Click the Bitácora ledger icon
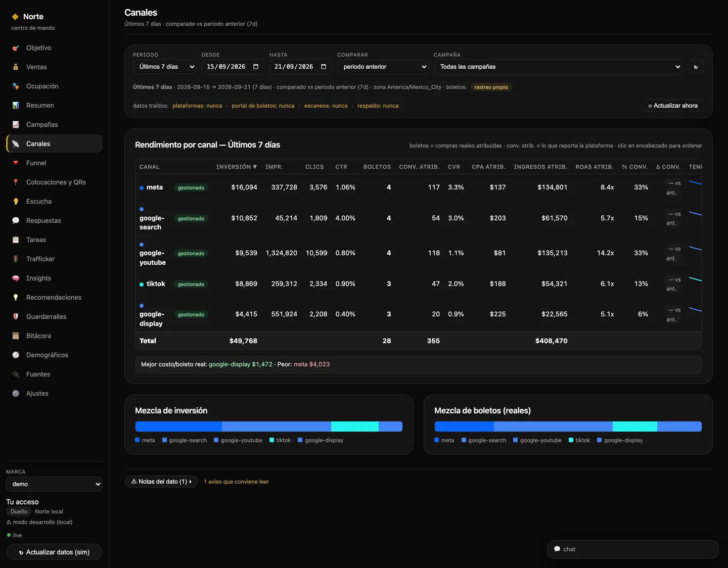The width and height of the screenshot is (728, 568). point(16,336)
